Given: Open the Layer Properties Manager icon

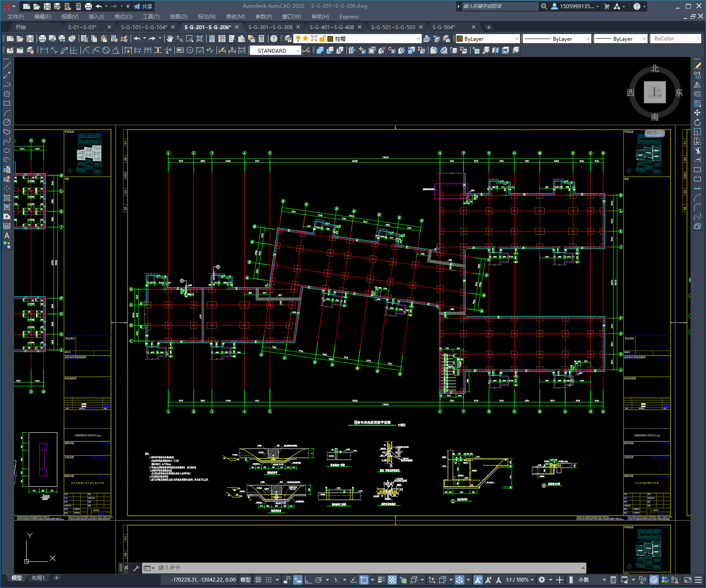Looking at the screenshot, I should pos(288,39).
